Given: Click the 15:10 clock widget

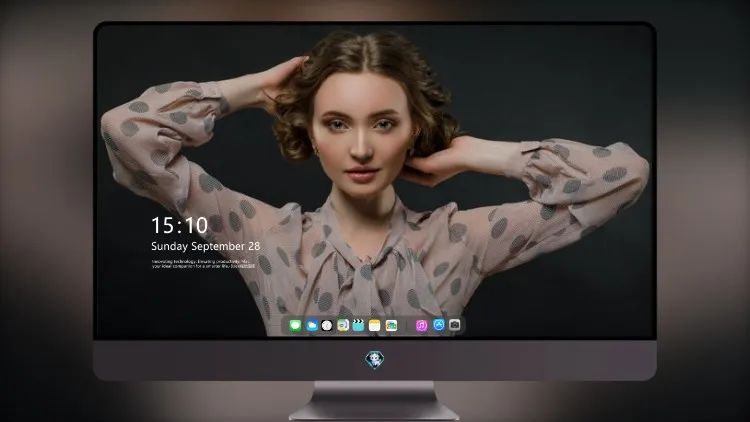Looking at the screenshot, I should point(179,225).
